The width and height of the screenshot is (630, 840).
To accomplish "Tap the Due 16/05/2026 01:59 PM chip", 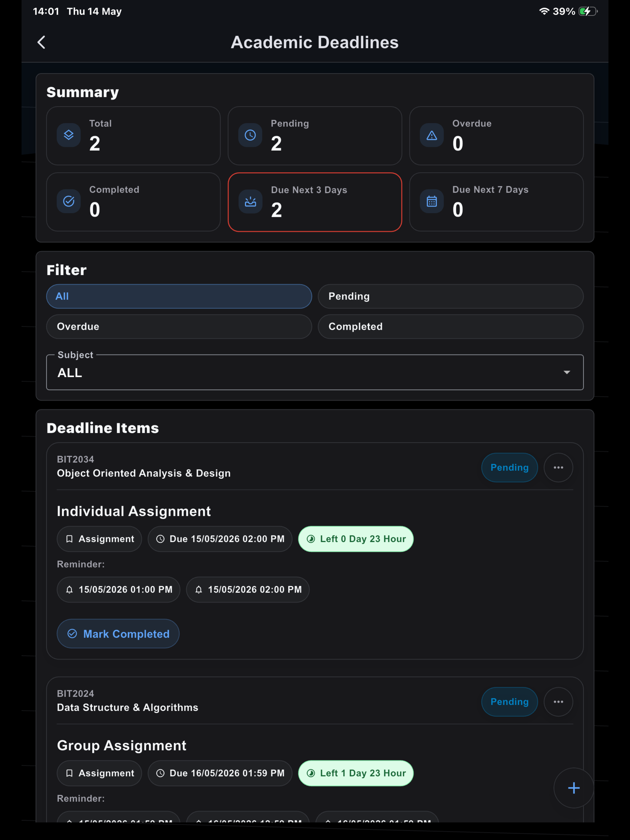I will [220, 773].
